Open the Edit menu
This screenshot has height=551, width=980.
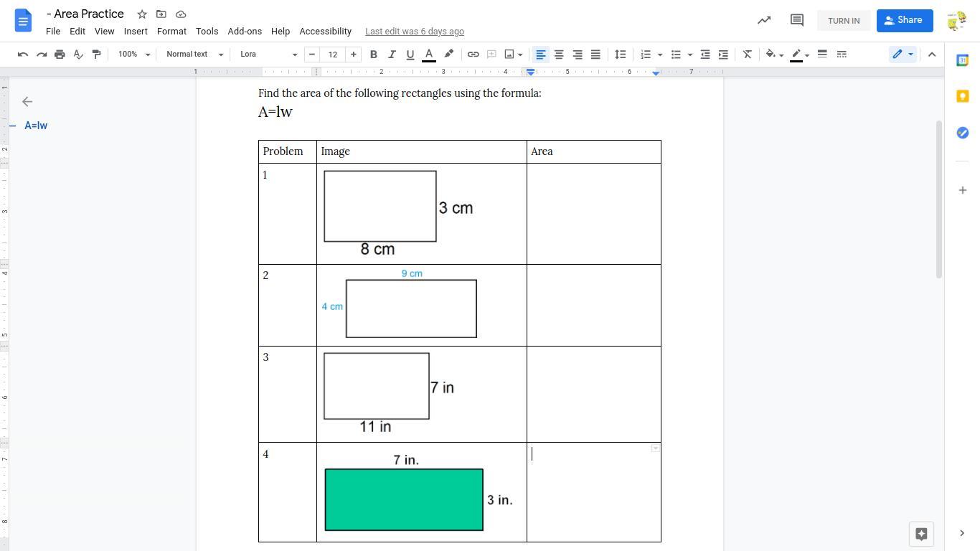(x=77, y=32)
